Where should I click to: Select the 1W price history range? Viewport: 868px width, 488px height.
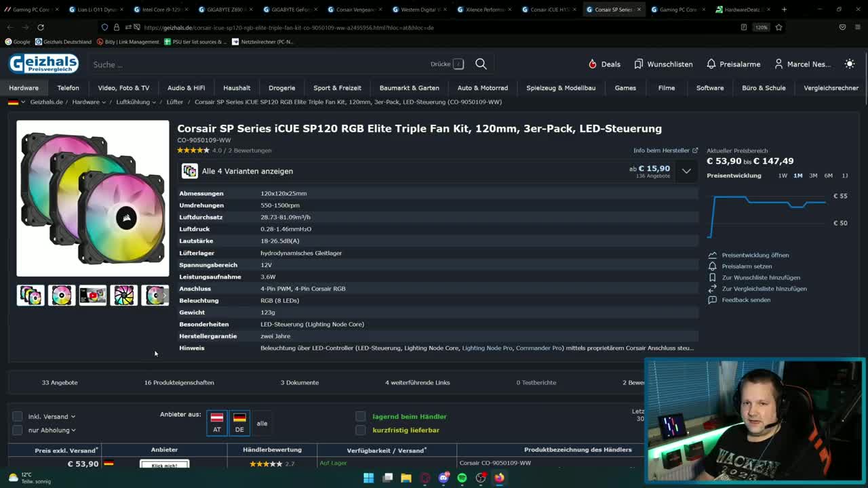pos(783,176)
